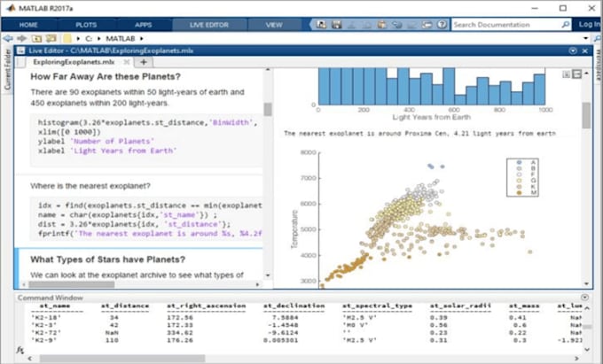The width and height of the screenshot is (603, 364).
Task: Click the code pane vertical scrollbar thumb
Action: click(x=268, y=109)
